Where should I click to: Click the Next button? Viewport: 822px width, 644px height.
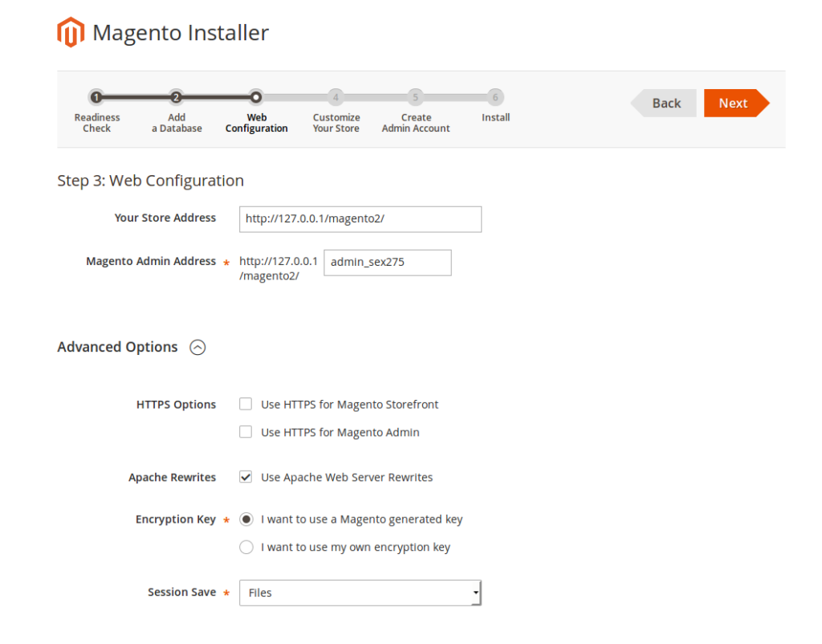point(737,103)
